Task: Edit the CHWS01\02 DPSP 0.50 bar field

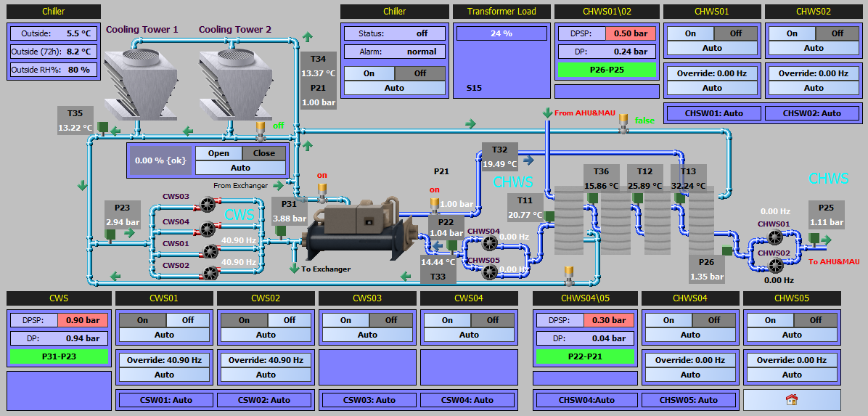Action: click(631, 33)
